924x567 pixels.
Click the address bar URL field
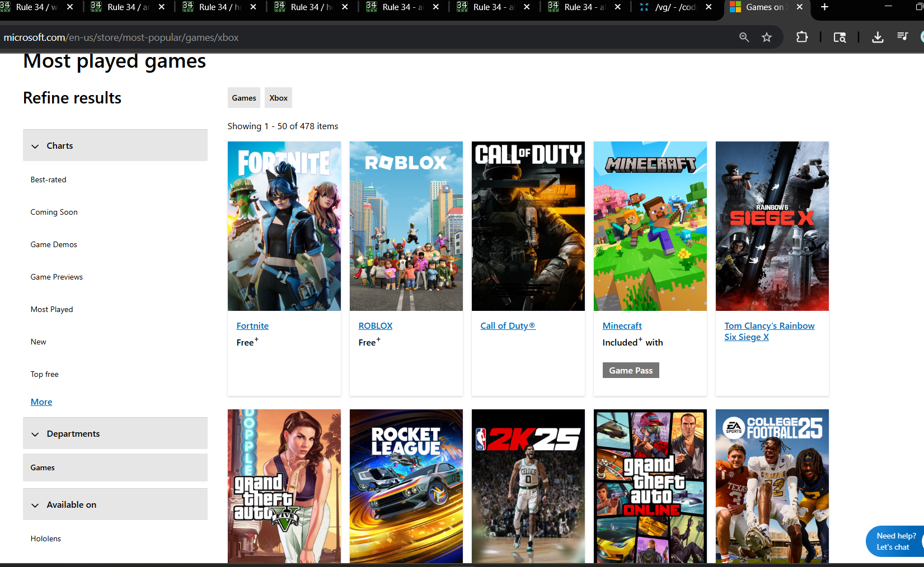pos(364,37)
